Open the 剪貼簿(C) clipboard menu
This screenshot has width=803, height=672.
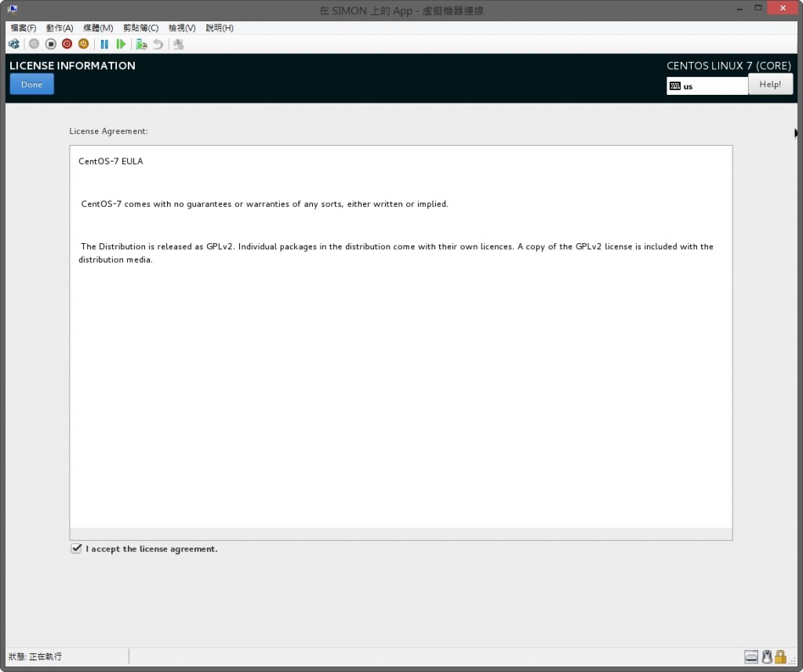(x=141, y=28)
